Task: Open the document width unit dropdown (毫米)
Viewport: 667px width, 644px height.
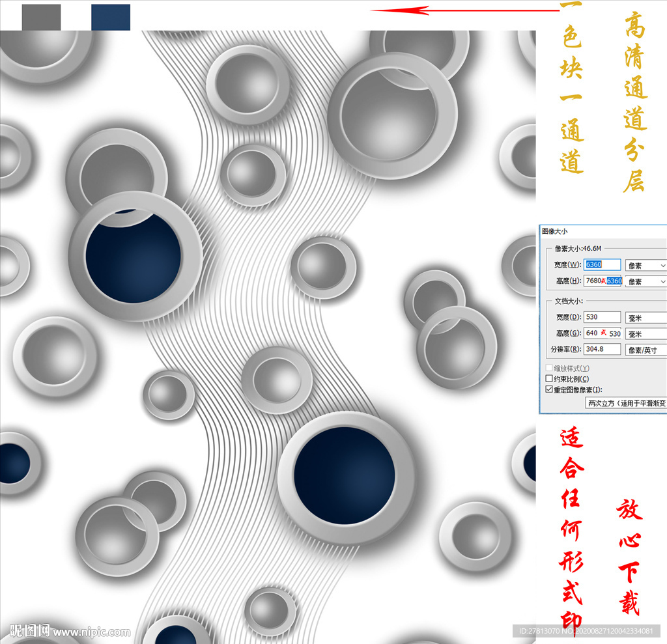Action: tap(646, 318)
